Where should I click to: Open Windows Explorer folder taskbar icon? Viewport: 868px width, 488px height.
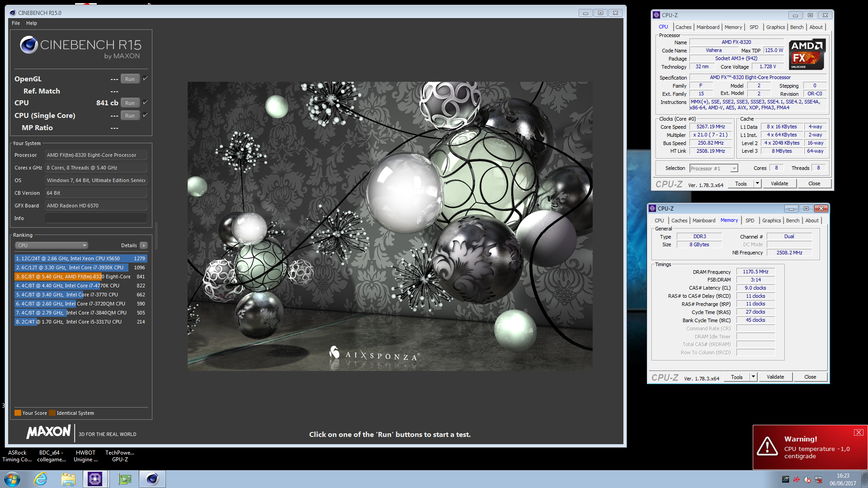[68, 479]
